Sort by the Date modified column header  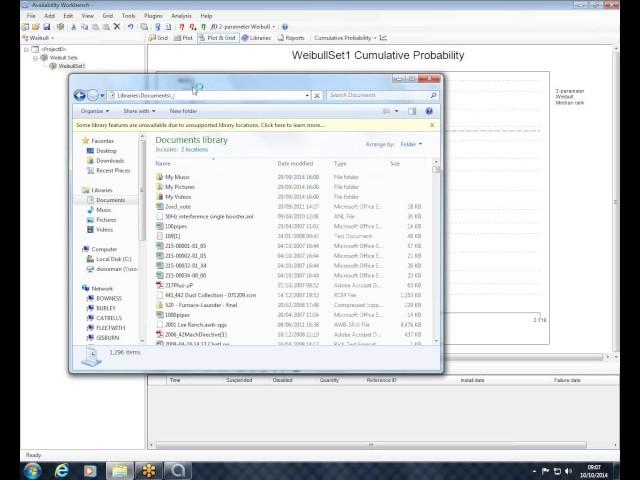pos(295,164)
